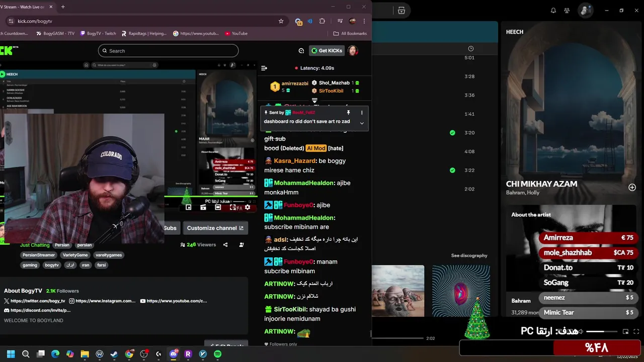This screenshot has width=644, height=362.
Task: Open the All Bookmarks folder
Action: pyautogui.click(x=350, y=34)
